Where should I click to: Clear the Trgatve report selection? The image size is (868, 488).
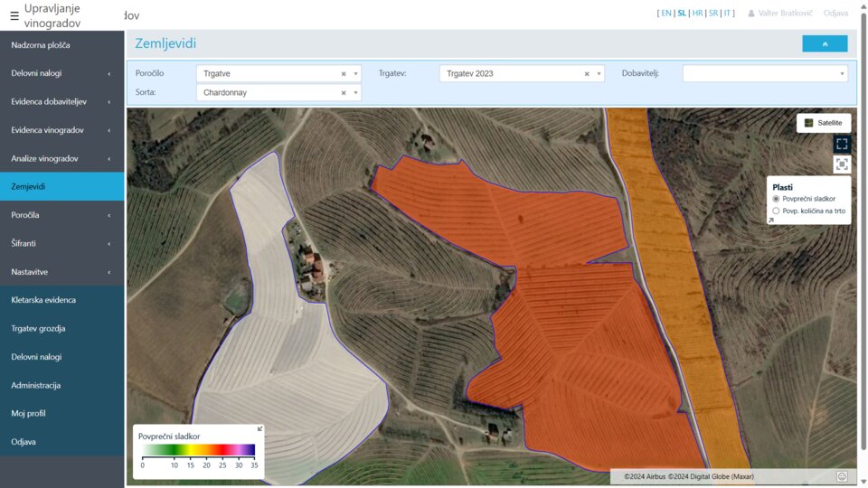pos(344,74)
